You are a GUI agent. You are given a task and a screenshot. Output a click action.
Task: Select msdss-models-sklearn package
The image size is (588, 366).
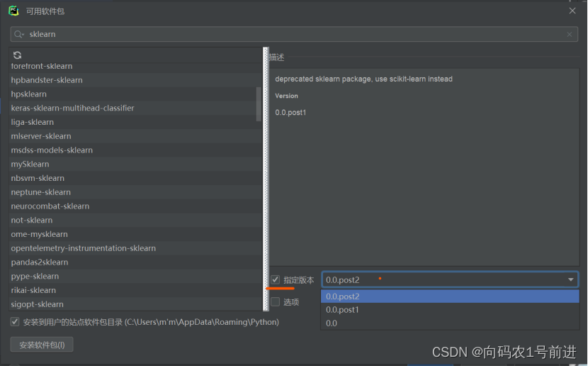click(x=135, y=150)
